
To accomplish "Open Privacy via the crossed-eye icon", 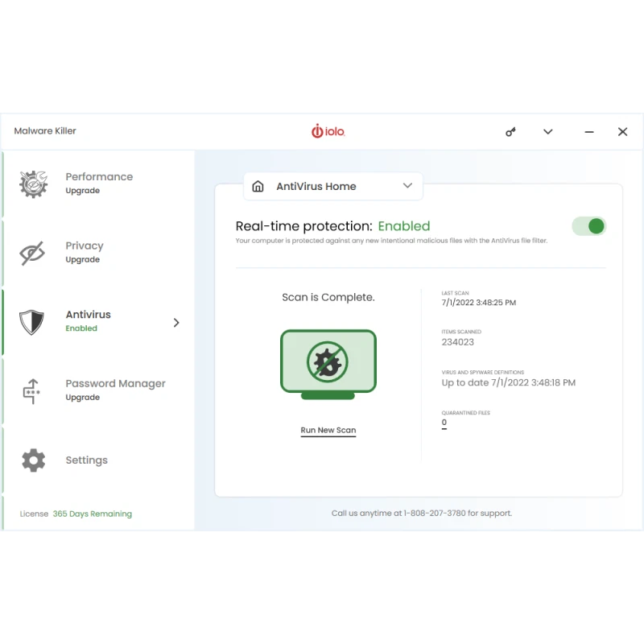I will [32, 252].
